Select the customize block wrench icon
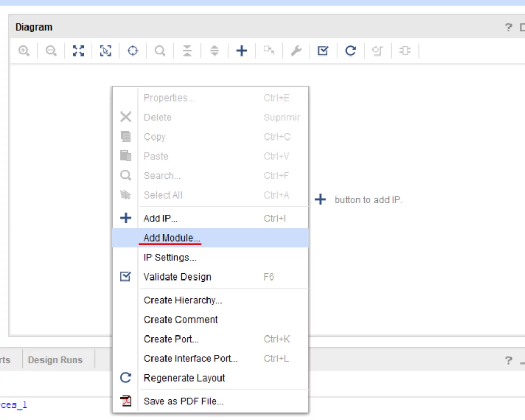 click(296, 50)
